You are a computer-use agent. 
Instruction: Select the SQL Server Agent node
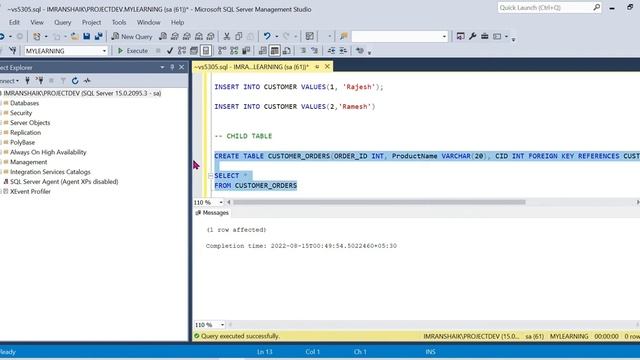pyautogui.click(x=64, y=182)
